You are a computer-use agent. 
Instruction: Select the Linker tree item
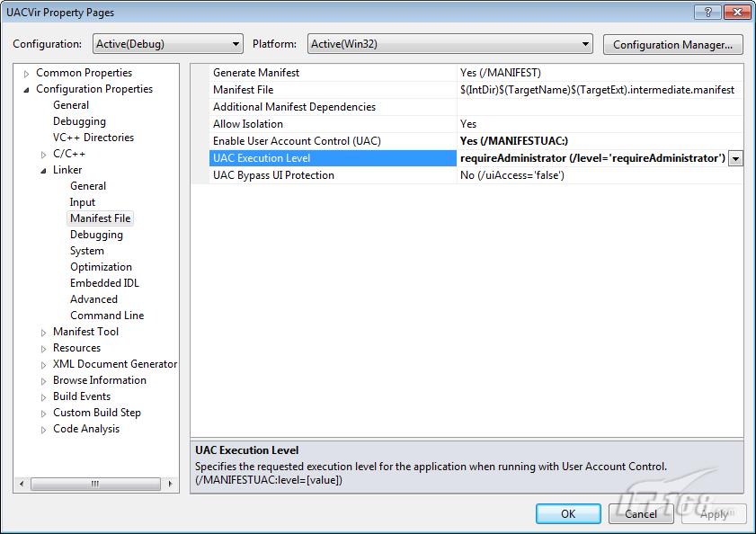click(67, 170)
